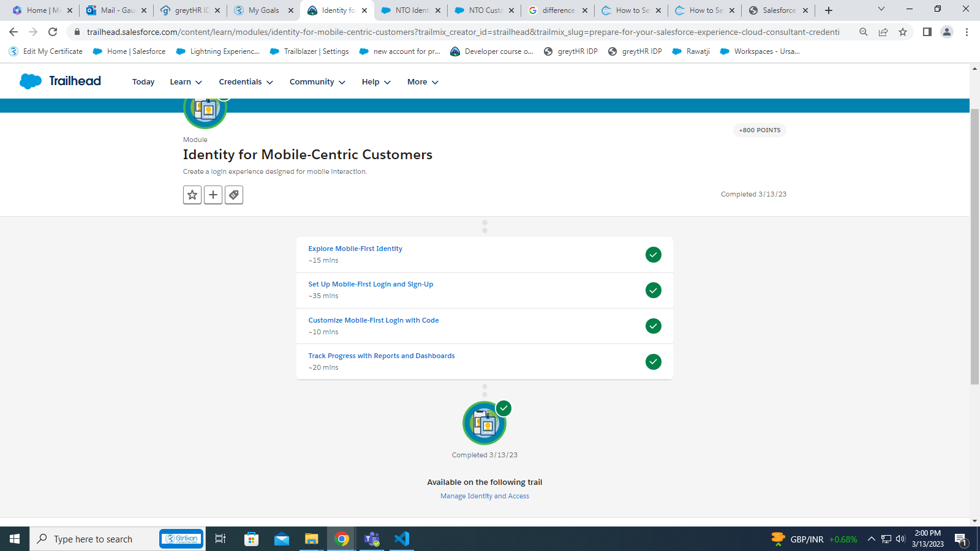Click green checkmark for Track Progress with Reports
980x551 pixels.
(654, 362)
